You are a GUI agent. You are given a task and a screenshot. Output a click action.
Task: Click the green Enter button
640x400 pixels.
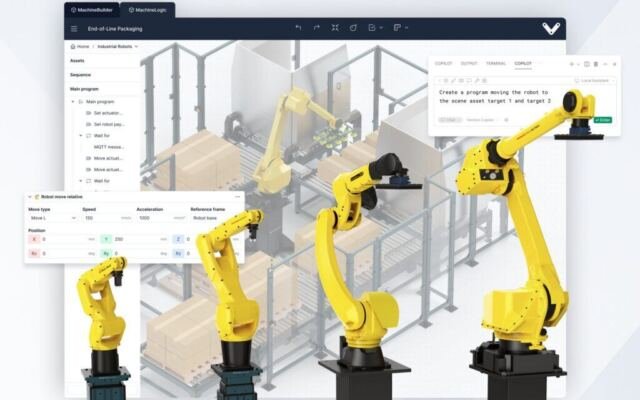tap(603, 120)
